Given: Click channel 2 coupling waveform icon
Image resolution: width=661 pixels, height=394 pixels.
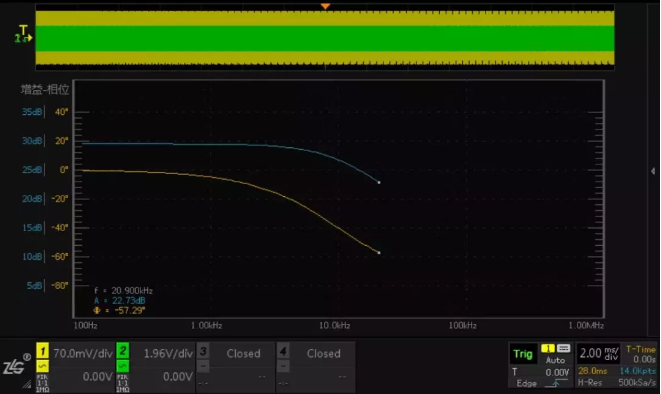Looking at the screenshot, I should point(123,366).
